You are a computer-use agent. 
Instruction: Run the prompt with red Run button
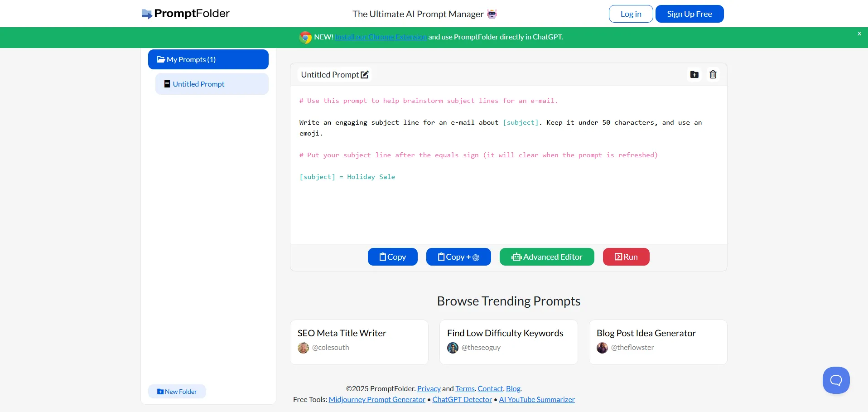[x=626, y=257]
